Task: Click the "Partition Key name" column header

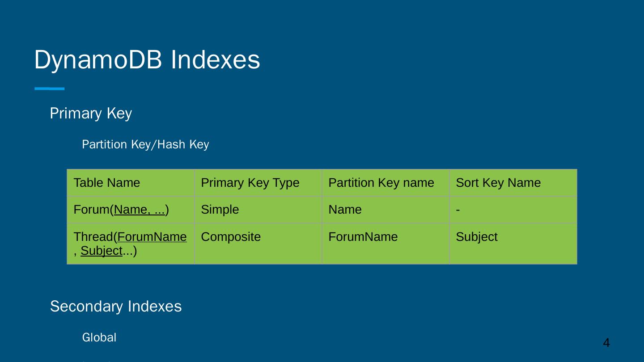Action: pos(381,183)
